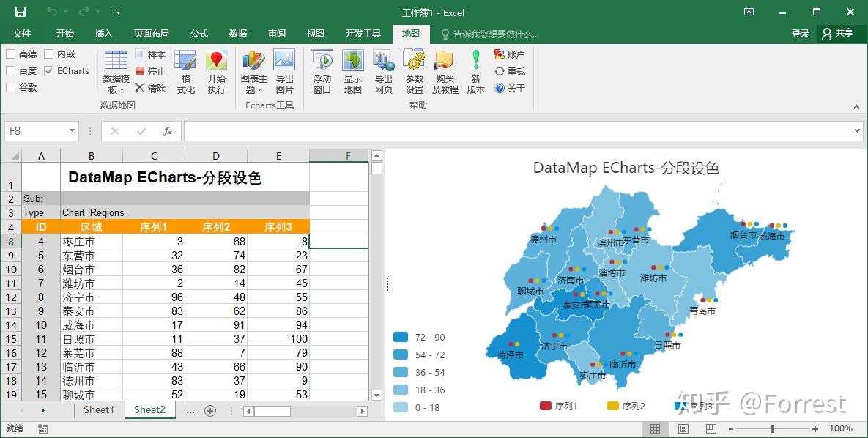The image size is (868, 438).
Task: Click the 停止 (stop) button
Action: 150,71
